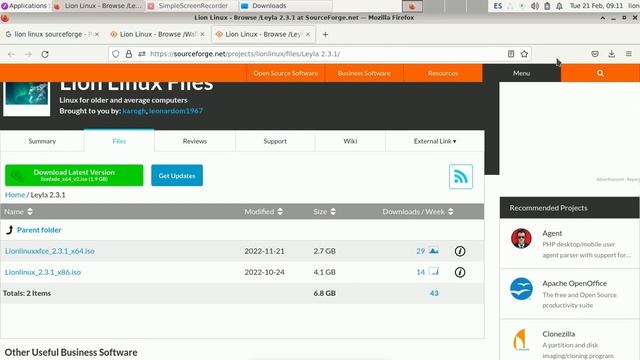This screenshot has width=640, height=360.
Task: Open the RSS feed icon
Action: 461,176
